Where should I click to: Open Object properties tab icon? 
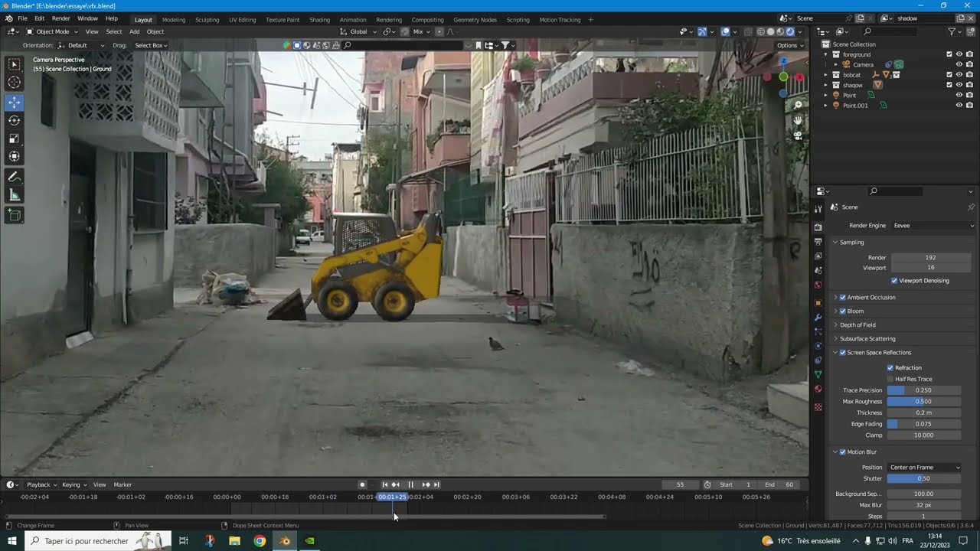(818, 303)
